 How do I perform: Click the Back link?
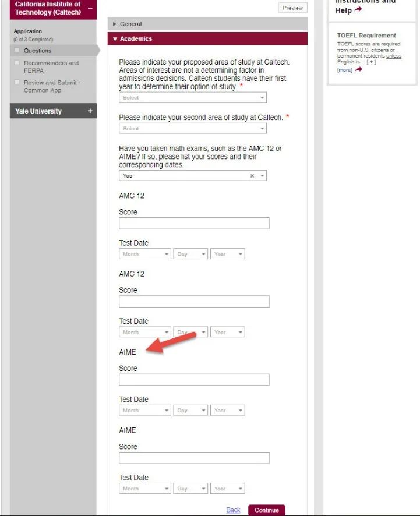(233, 510)
